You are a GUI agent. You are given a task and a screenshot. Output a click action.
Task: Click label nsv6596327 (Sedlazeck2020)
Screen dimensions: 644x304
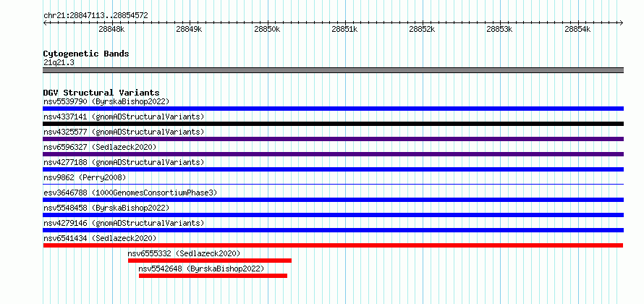click(x=100, y=147)
